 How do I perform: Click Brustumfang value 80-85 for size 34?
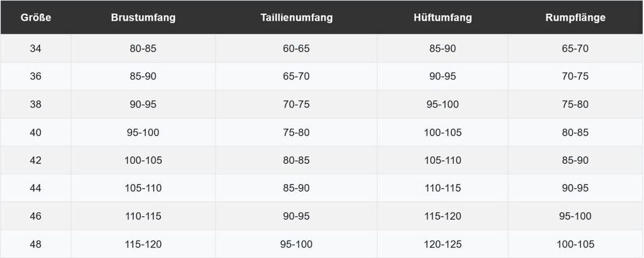143,48
